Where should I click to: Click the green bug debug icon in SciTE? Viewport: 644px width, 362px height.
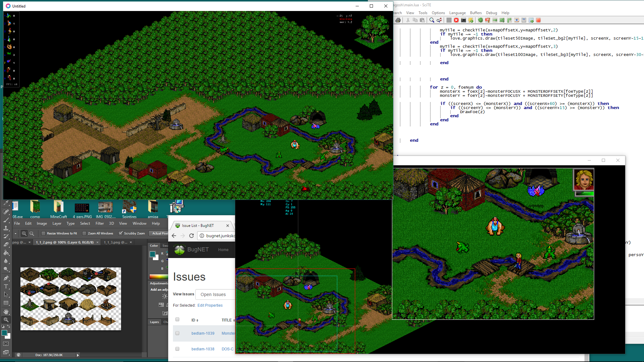pos(480,20)
